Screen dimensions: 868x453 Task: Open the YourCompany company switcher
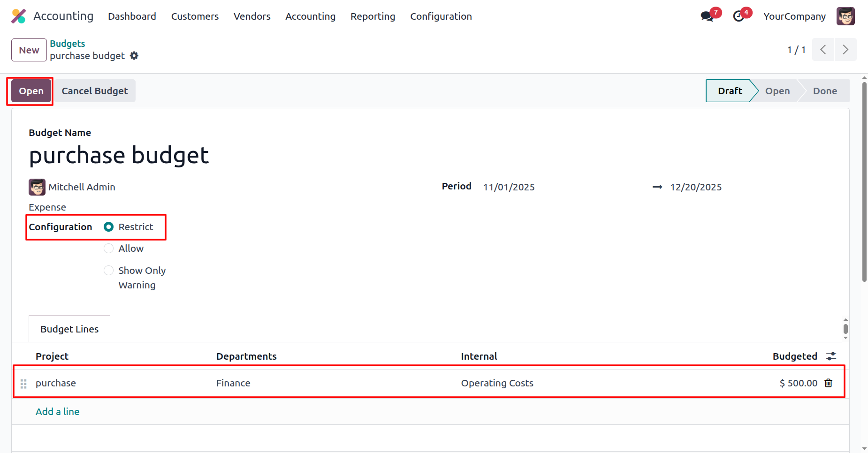(794, 16)
